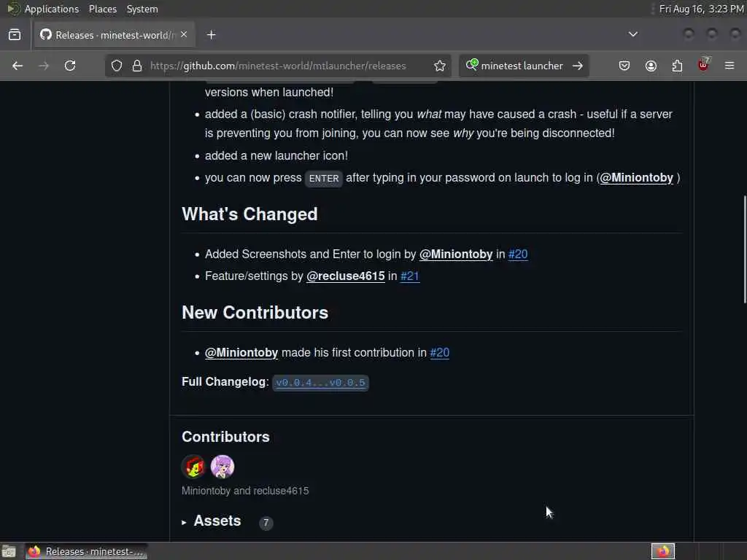Click the show desktop icon in bottom panel
Viewport: 747px width, 560px height.
9,551
